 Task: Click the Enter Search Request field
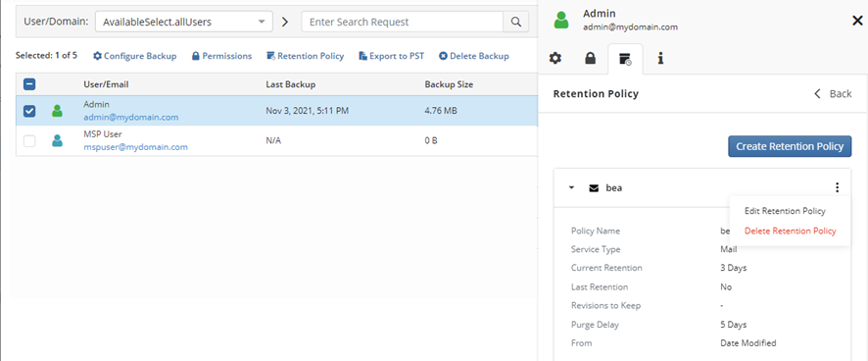(402, 22)
